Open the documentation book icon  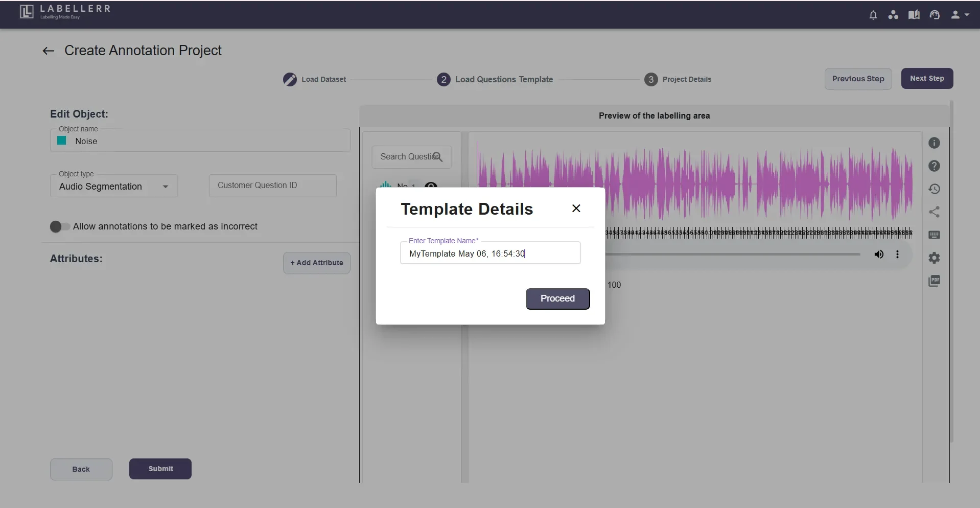click(x=914, y=15)
